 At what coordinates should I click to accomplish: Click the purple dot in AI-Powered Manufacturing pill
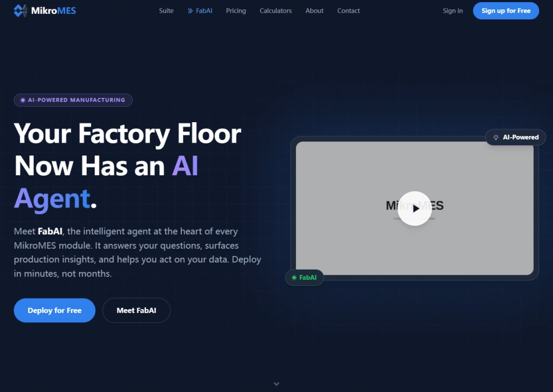[x=23, y=100]
